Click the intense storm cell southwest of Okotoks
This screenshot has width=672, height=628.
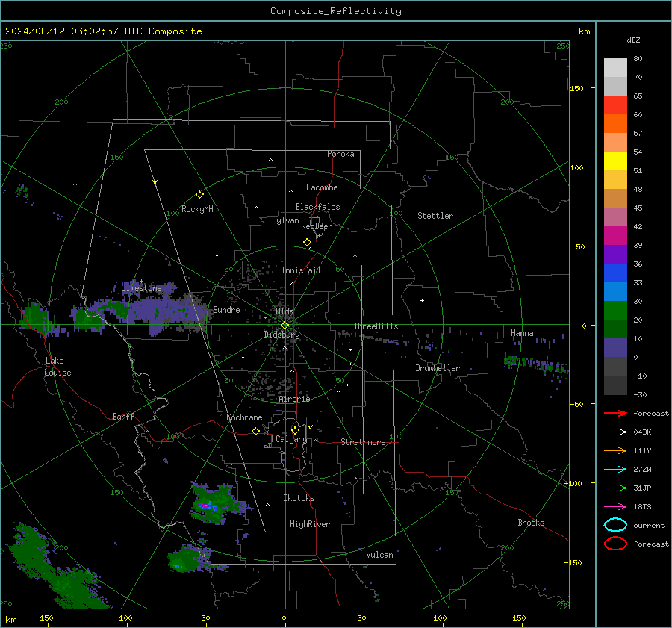click(x=206, y=506)
